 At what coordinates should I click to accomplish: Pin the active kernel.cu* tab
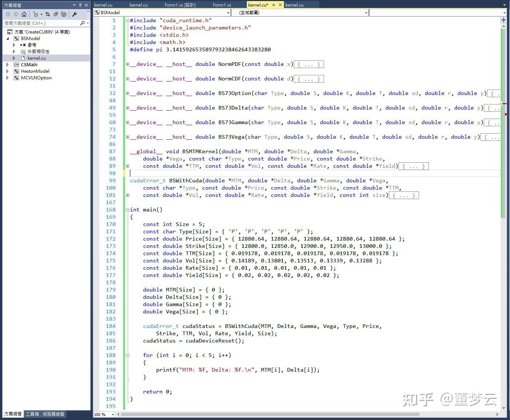tap(274, 5)
